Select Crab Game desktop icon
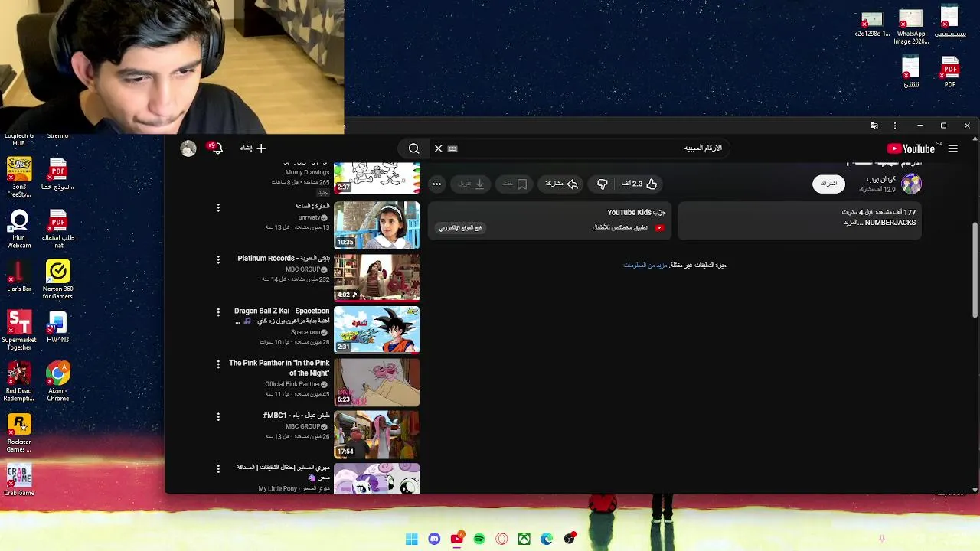 (x=19, y=481)
